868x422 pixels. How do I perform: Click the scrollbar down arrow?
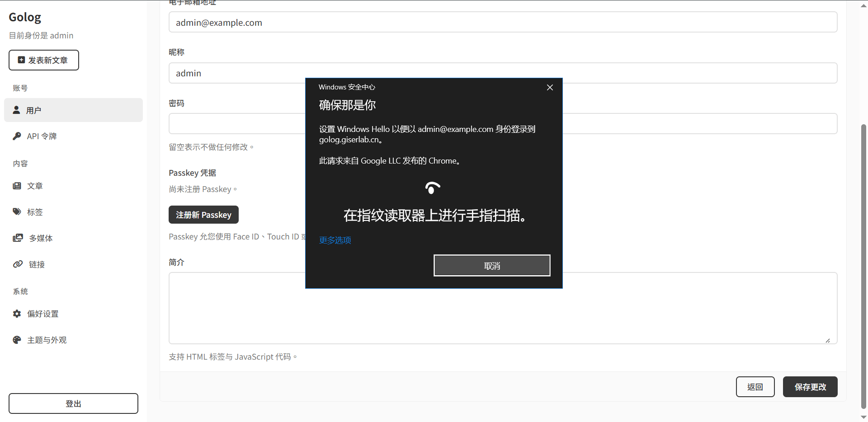click(x=863, y=417)
